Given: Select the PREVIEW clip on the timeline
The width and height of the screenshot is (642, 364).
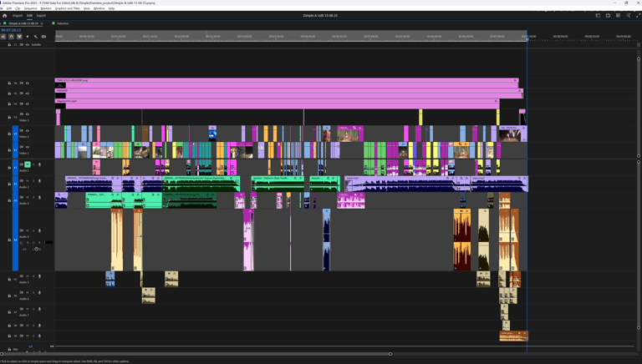Looking at the screenshot, I should [289, 94].
